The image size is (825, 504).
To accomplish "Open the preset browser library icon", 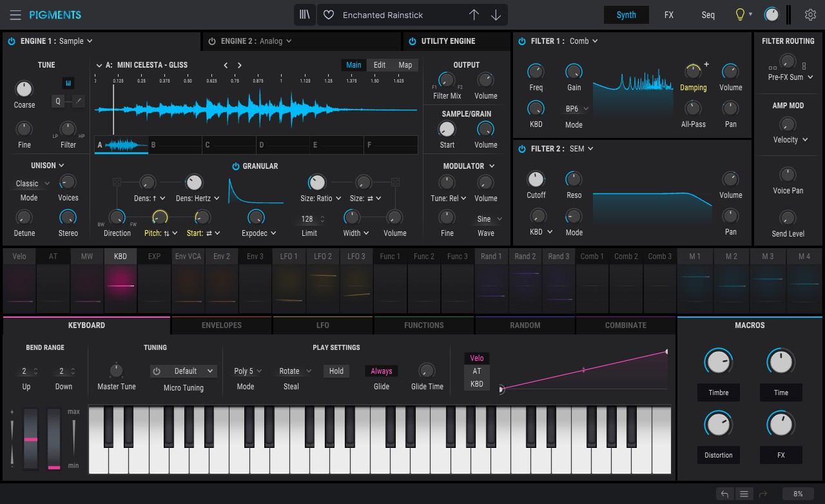I will 305,15.
